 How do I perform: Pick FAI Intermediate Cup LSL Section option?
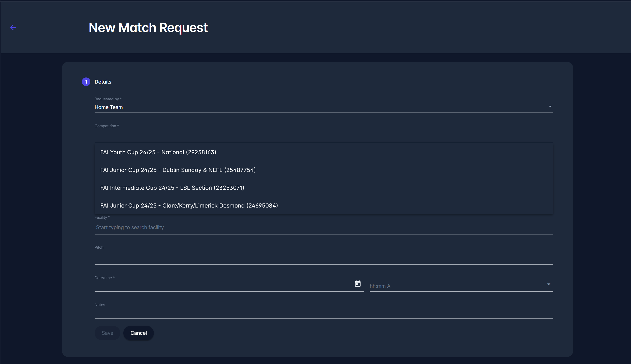click(x=172, y=188)
